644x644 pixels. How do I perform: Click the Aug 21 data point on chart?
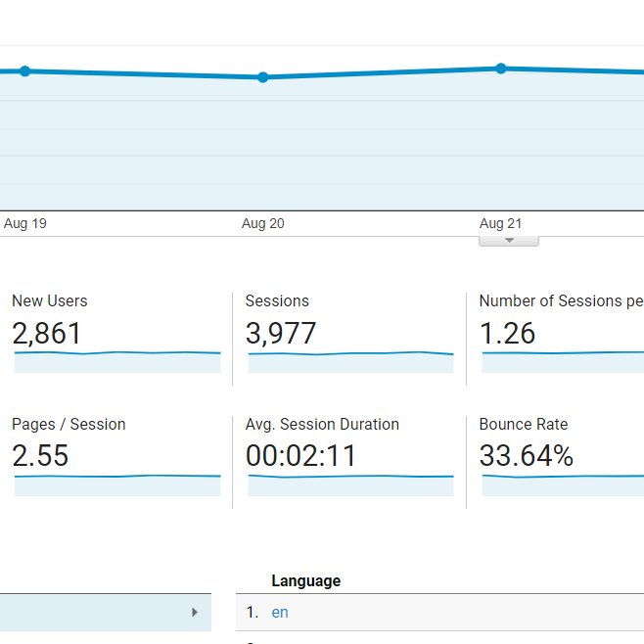(501, 69)
